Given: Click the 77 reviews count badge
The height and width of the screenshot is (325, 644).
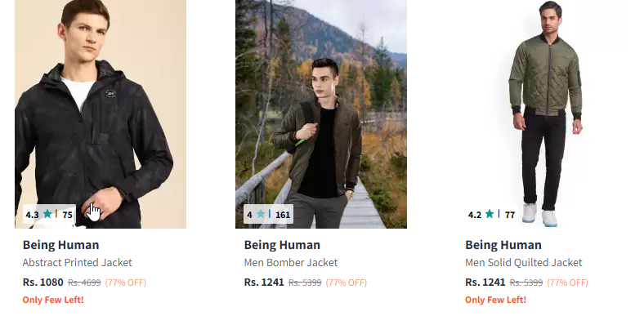Looking at the screenshot, I should point(510,215).
